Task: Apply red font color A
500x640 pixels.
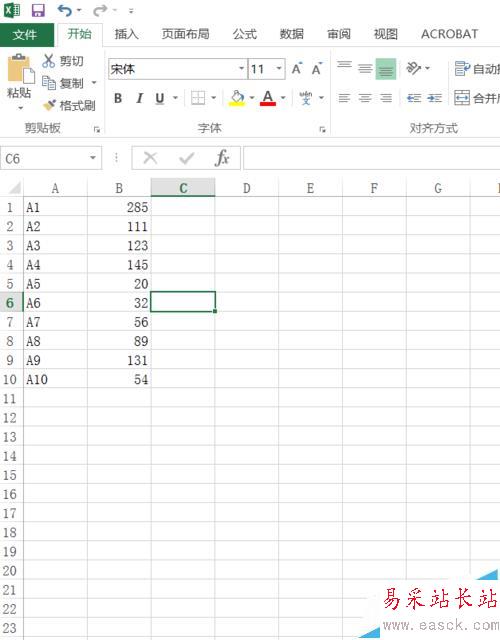Action: [x=268, y=98]
